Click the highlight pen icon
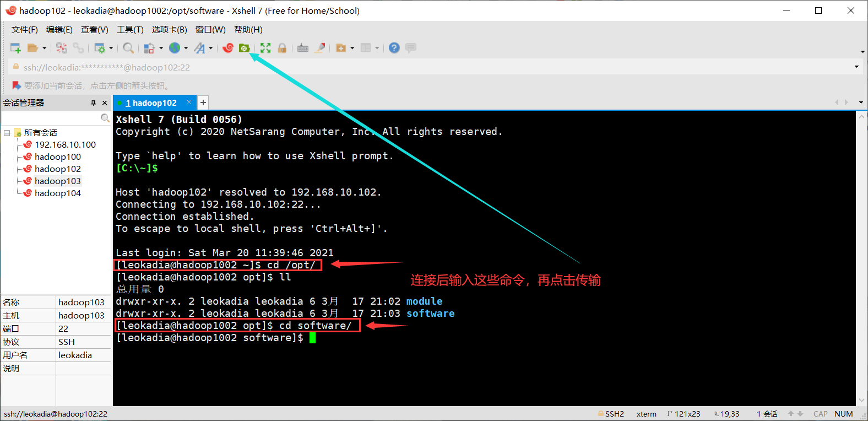The width and height of the screenshot is (868, 421). [x=320, y=48]
